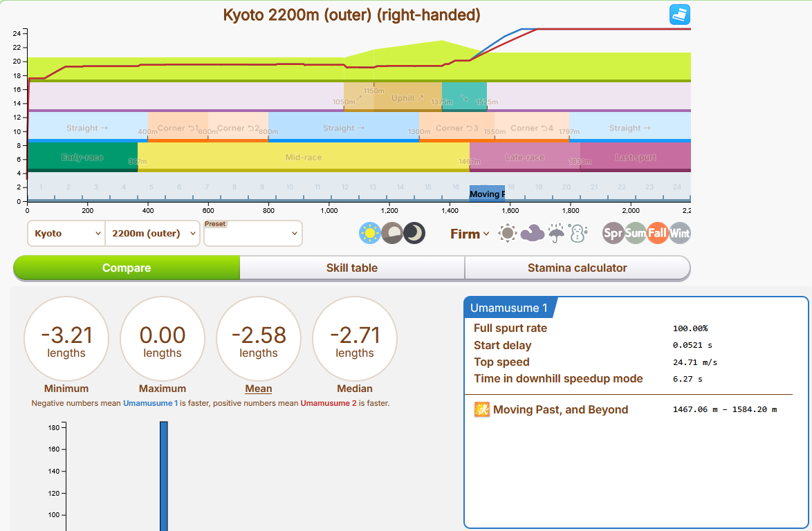Viewport: 812px width, 531px height.
Task: Choose rainy umbrella weather icon
Action: click(556, 234)
